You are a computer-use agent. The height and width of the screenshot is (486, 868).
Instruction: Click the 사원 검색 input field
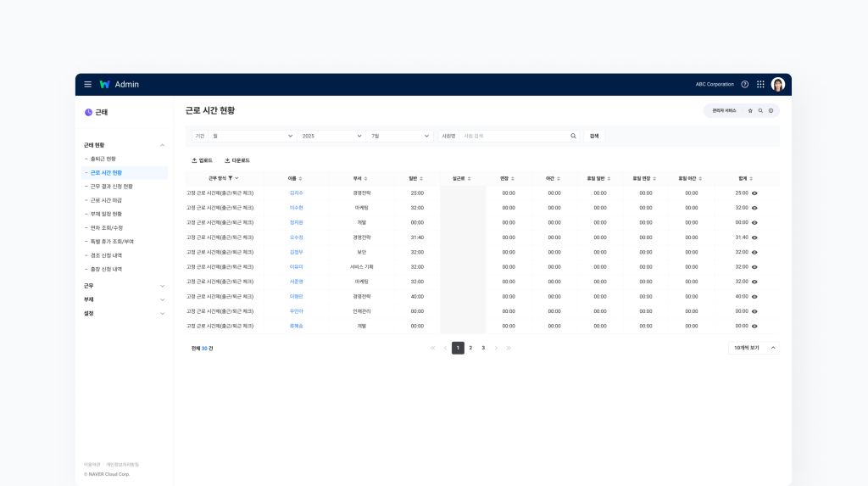coord(513,136)
